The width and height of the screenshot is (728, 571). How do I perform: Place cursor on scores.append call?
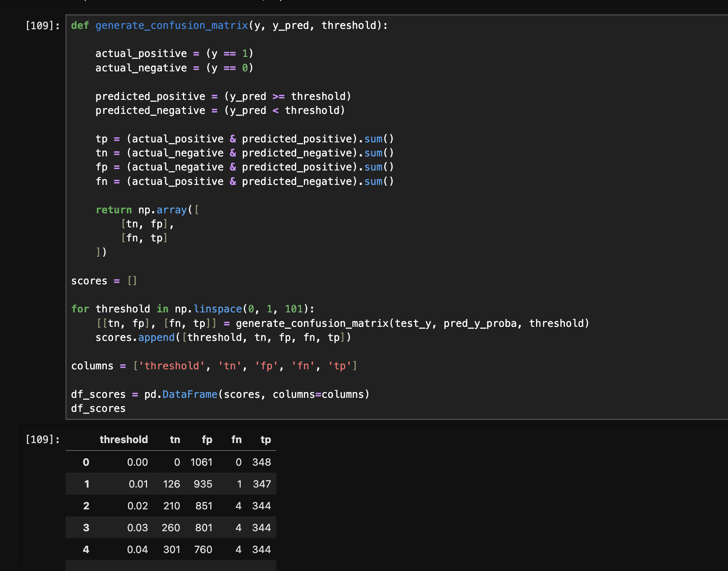click(x=156, y=337)
